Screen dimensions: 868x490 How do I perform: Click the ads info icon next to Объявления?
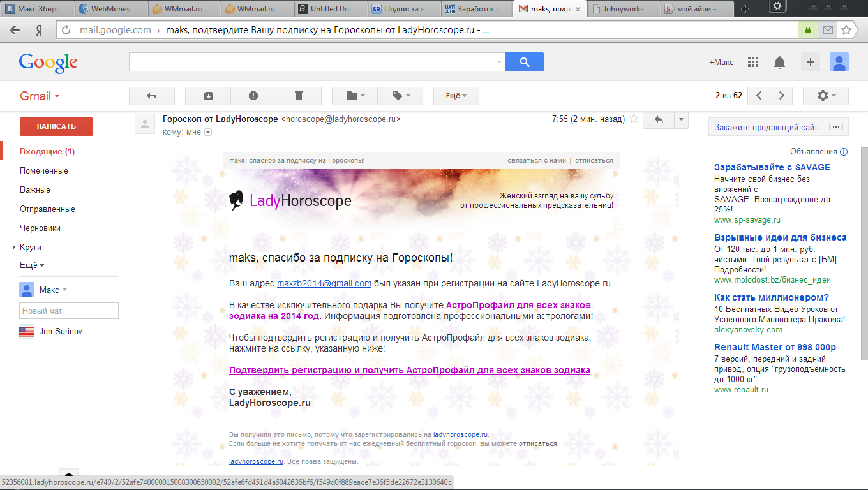click(844, 152)
